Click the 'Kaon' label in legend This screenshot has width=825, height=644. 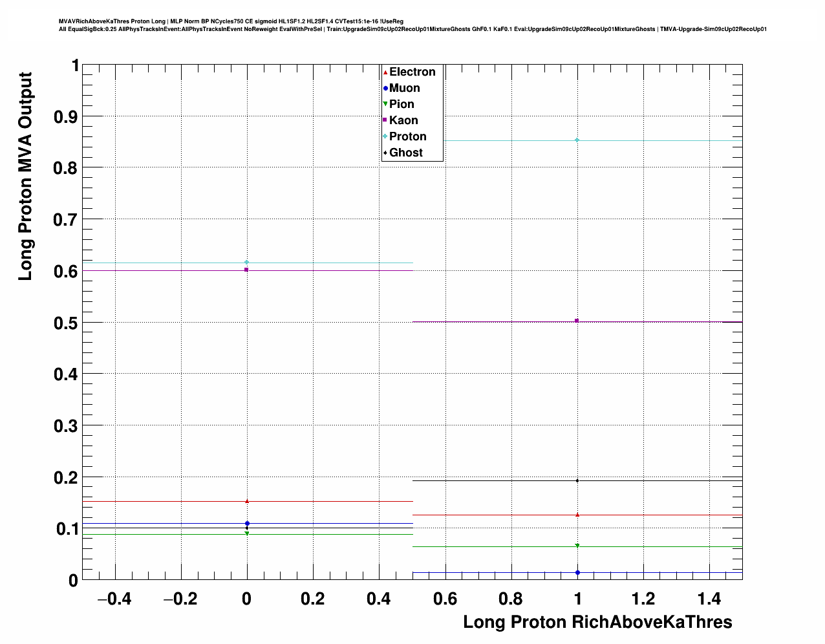click(x=403, y=120)
